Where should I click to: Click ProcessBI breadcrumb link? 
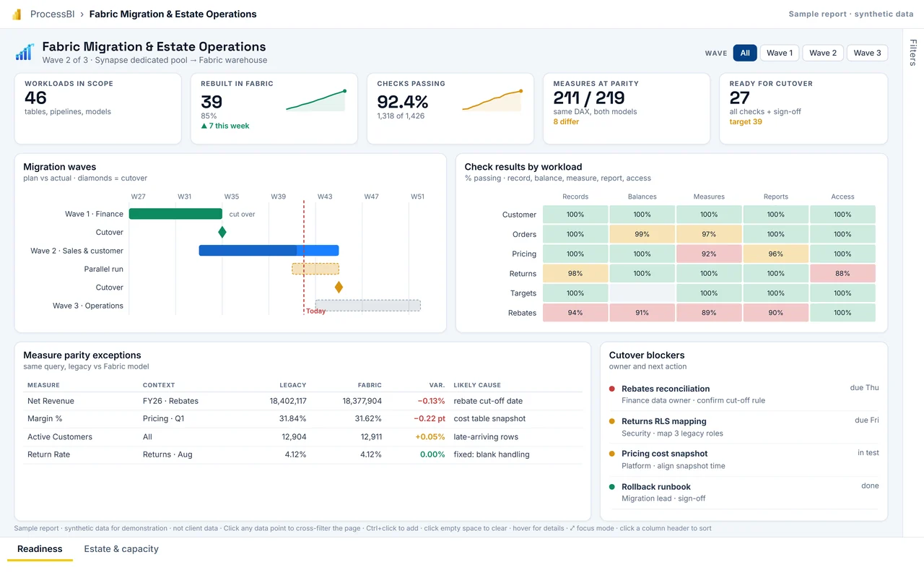coord(52,14)
